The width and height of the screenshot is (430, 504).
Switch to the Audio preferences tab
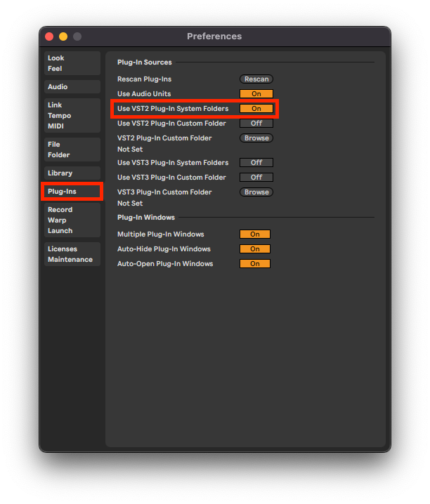[72, 87]
